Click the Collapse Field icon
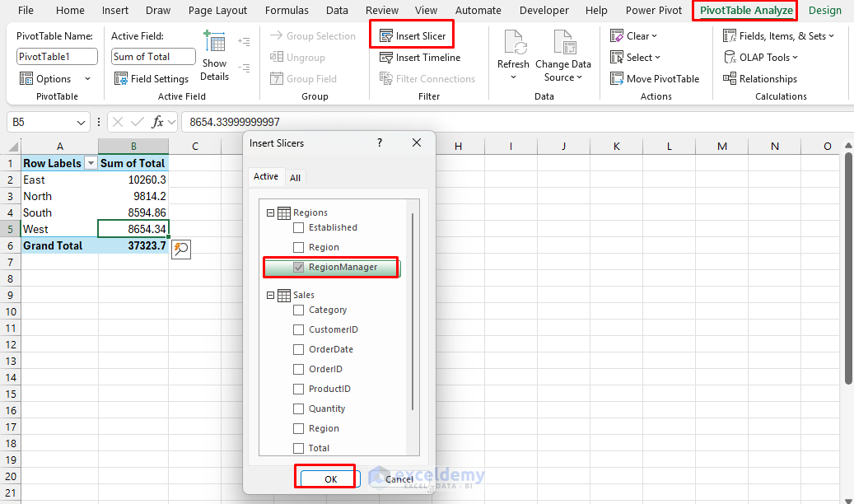Image resolution: width=854 pixels, height=504 pixels. pyautogui.click(x=244, y=68)
